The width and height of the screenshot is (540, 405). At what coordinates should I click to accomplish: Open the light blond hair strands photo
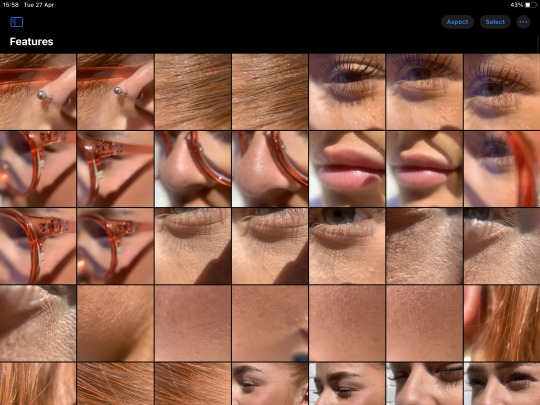coord(38,384)
